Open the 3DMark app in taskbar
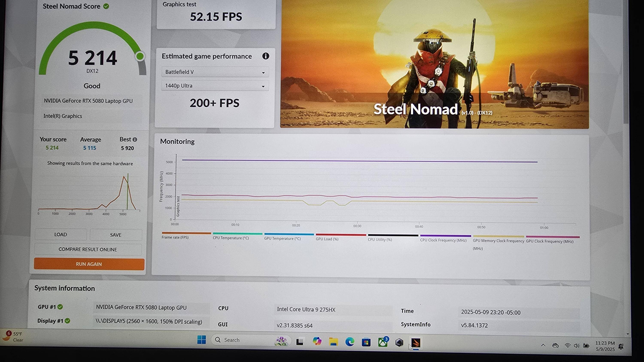644x362 pixels. pos(416,342)
